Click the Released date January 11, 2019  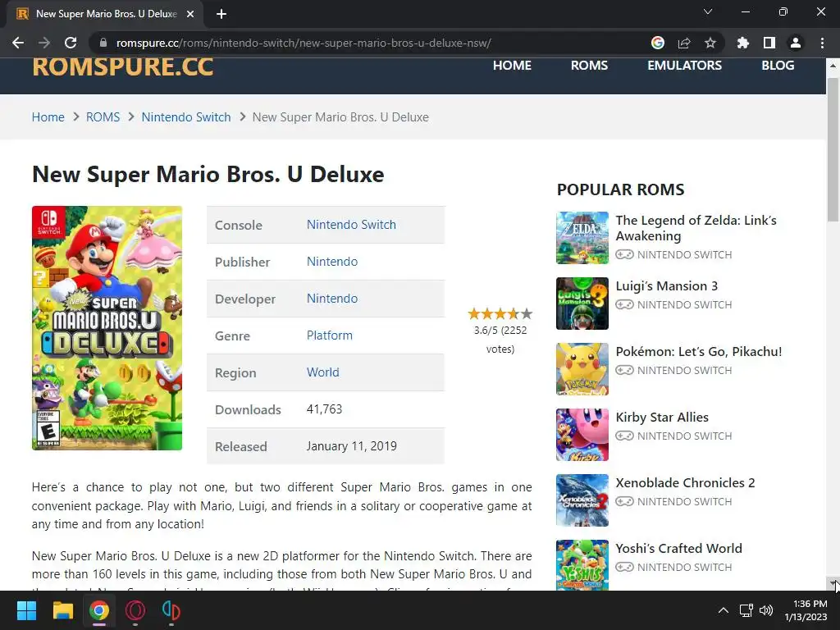[x=351, y=446]
